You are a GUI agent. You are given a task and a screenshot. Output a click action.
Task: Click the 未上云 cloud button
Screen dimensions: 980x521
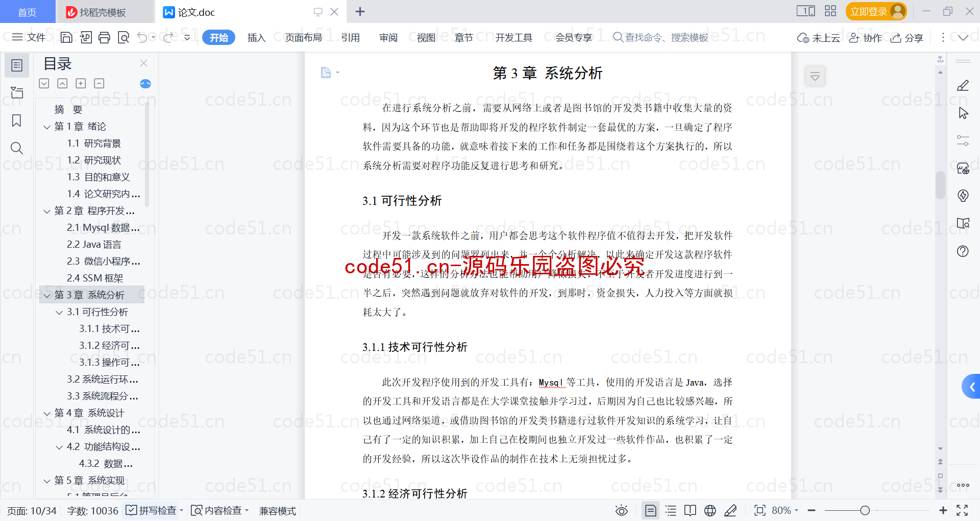click(819, 37)
